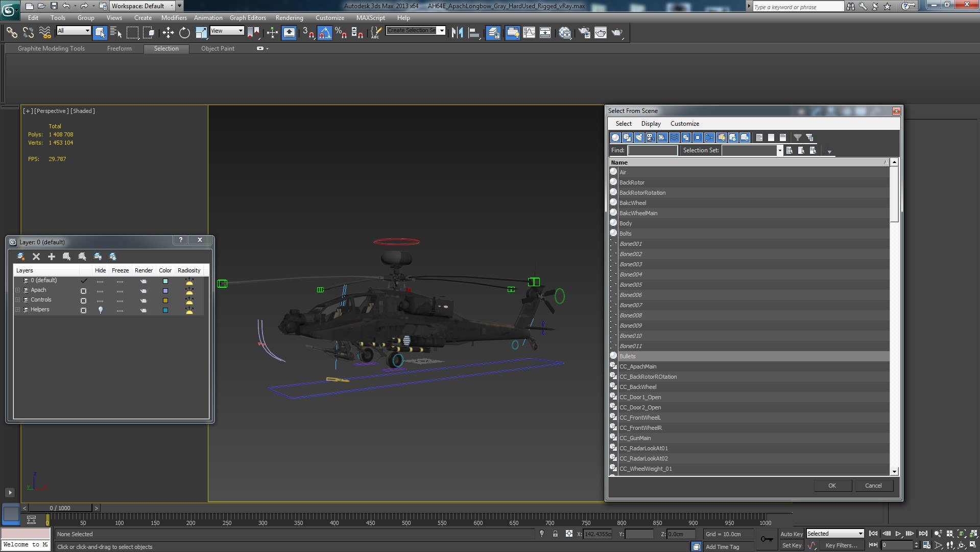The width and height of the screenshot is (980, 552).
Task: Click the Key Filters button
Action: pos(841,545)
